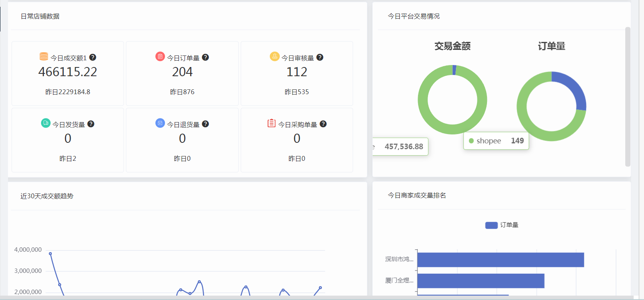The height and width of the screenshot is (300, 644).
Task: Click the orange coin stack icon for 今日成交额1
Action: point(44,57)
